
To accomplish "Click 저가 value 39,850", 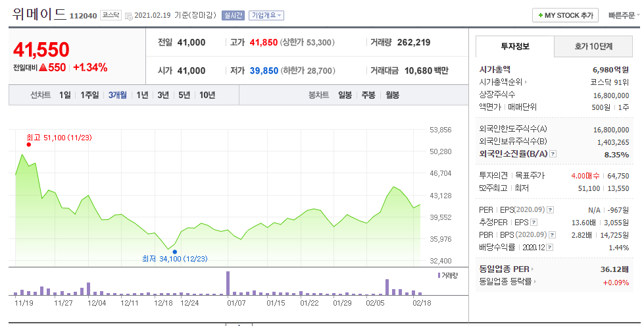I will point(264,70).
